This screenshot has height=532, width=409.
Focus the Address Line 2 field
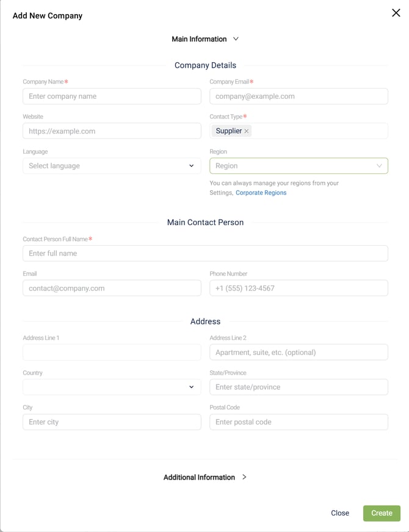click(299, 352)
